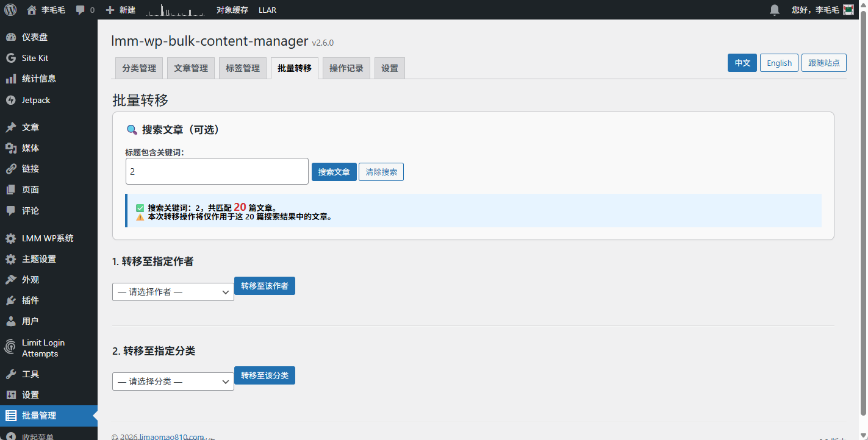
Task: Open Site Kit from the sidebar
Action: click(x=35, y=58)
